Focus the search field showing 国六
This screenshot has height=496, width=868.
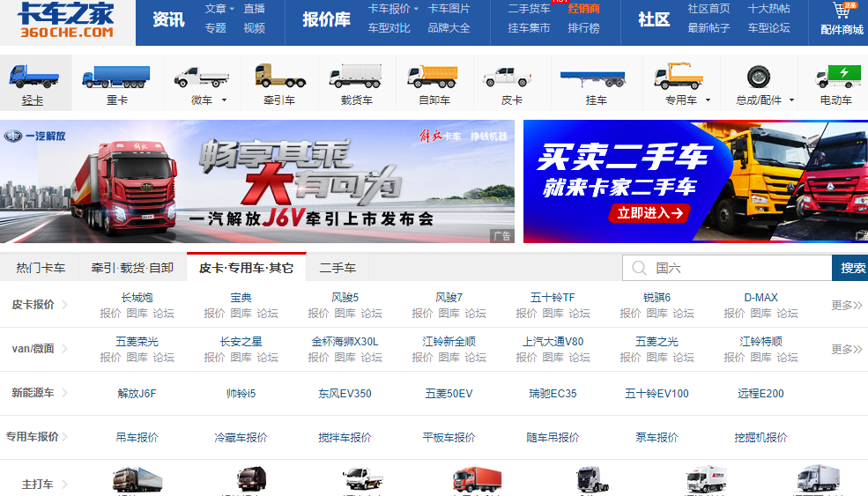(x=727, y=268)
